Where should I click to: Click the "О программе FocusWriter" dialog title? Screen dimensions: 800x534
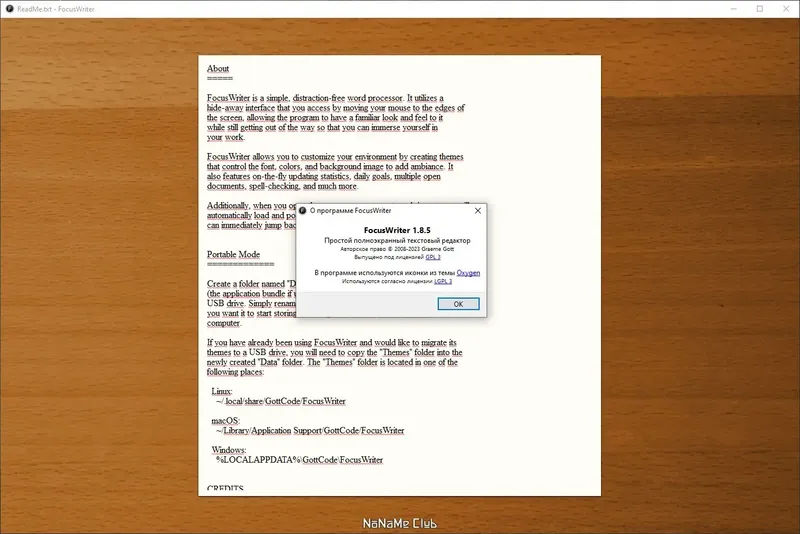point(351,211)
